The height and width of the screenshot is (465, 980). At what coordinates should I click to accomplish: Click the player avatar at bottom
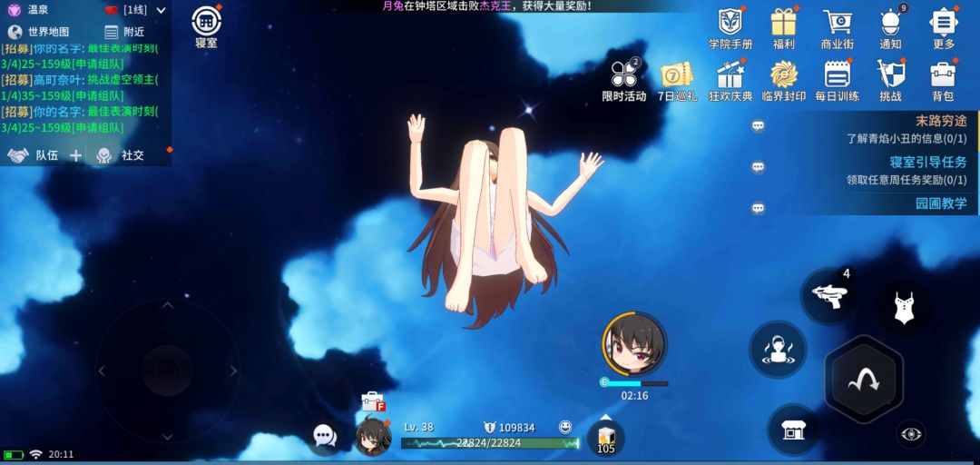[x=373, y=434]
